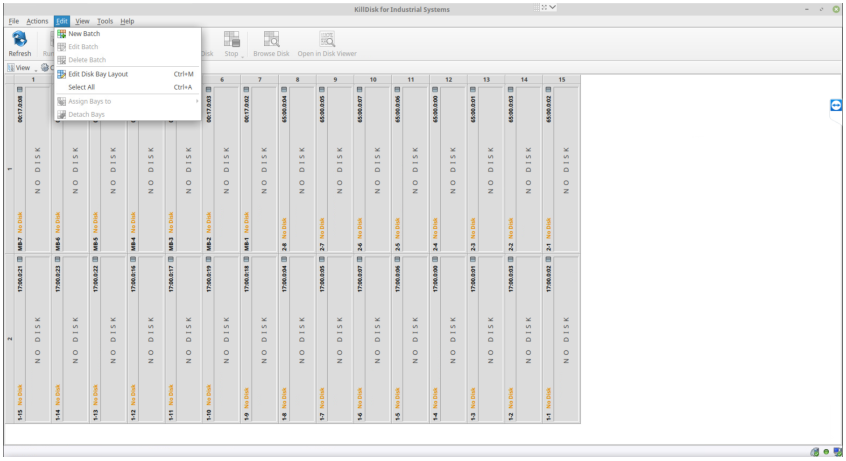Open the Actions menu
846x461 pixels.
click(37, 21)
